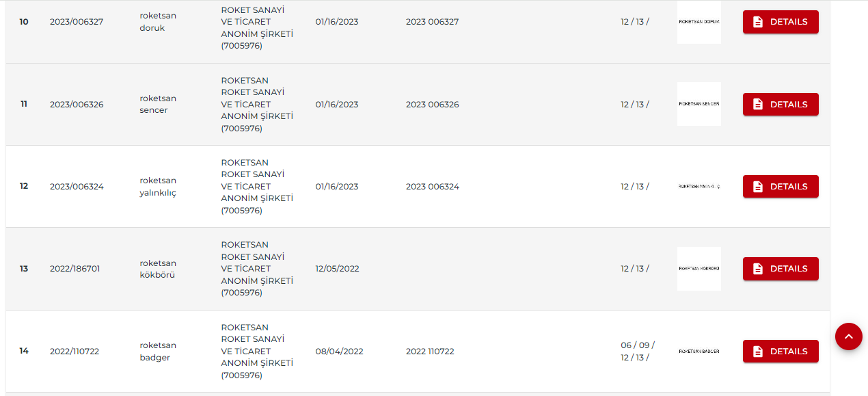The height and width of the screenshot is (396, 868).
Task: Click the ROKETSAN SENCER logo image
Action: [x=699, y=104]
